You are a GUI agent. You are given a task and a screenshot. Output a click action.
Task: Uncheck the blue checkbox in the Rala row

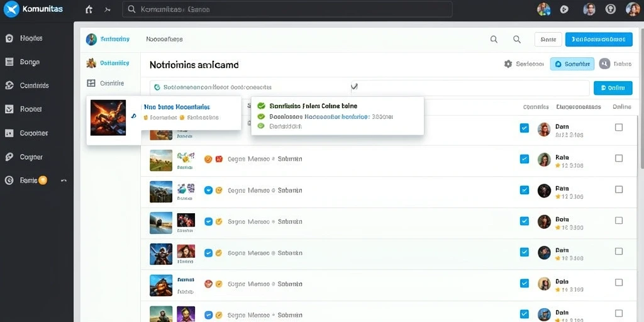525,159
